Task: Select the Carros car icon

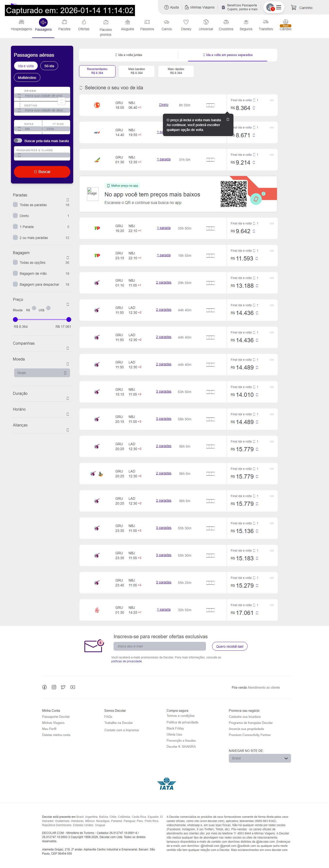Action: (x=166, y=22)
